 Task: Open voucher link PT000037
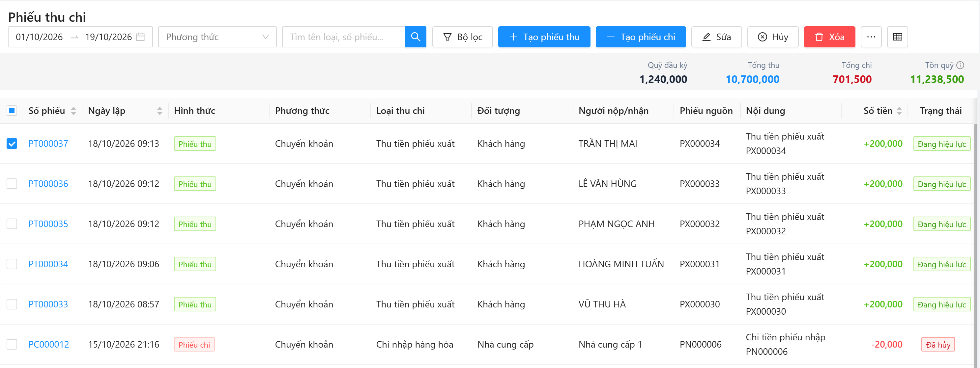coord(48,144)
